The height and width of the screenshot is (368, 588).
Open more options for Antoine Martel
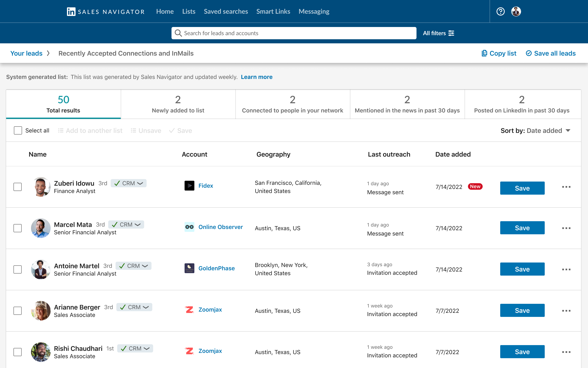click(566, 269)
